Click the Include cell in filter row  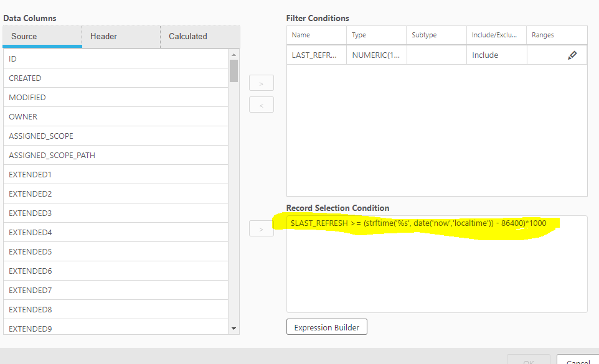496,55
